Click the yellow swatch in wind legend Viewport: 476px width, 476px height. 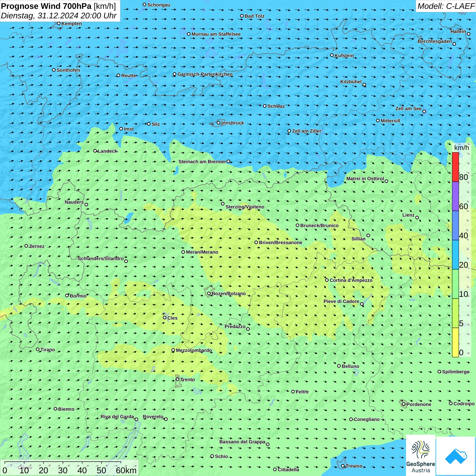click(455, 342)
